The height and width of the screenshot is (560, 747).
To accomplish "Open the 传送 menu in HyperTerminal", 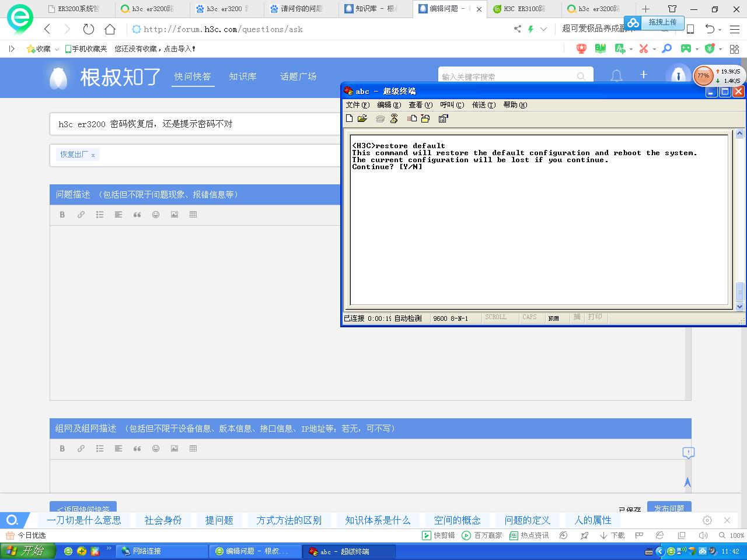I will (x=484, y=105).
